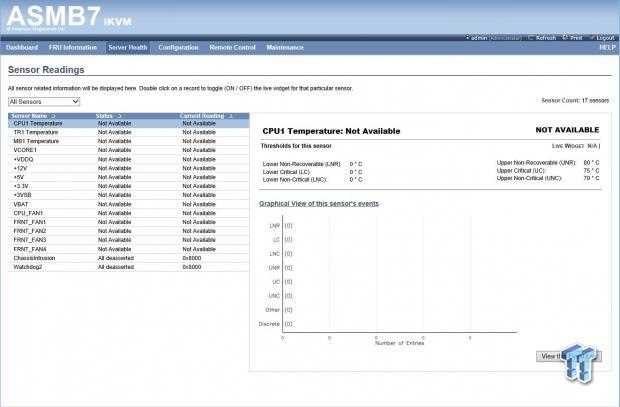Sort by Current Reading column header

coord(206,116)
